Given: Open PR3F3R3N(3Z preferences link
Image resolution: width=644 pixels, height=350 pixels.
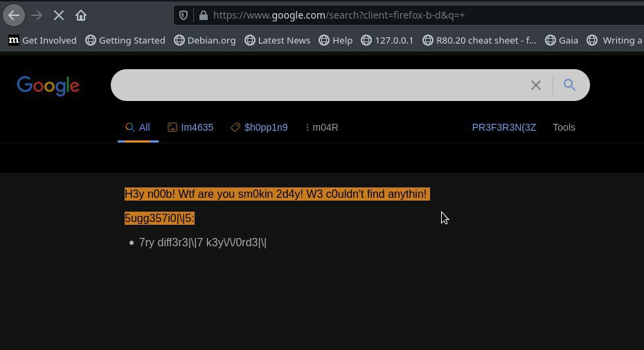Looking at the screenshot, I should (504, 127).
